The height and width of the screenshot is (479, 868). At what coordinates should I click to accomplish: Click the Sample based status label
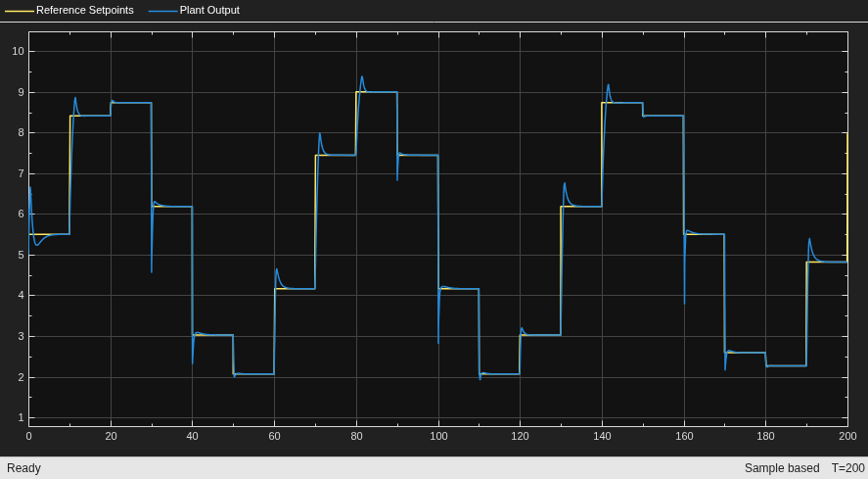pyautogui.click(x=782, y=468)
